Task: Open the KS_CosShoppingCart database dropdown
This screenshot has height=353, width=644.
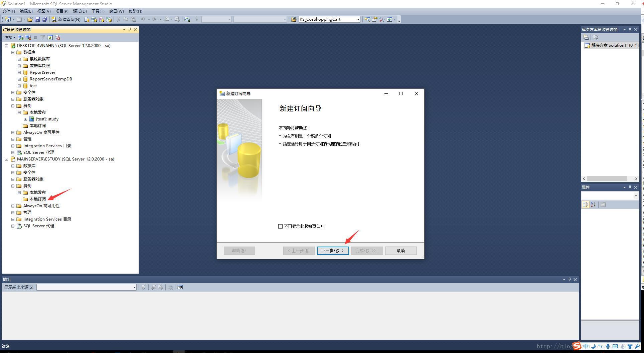Action: point(358,19)
